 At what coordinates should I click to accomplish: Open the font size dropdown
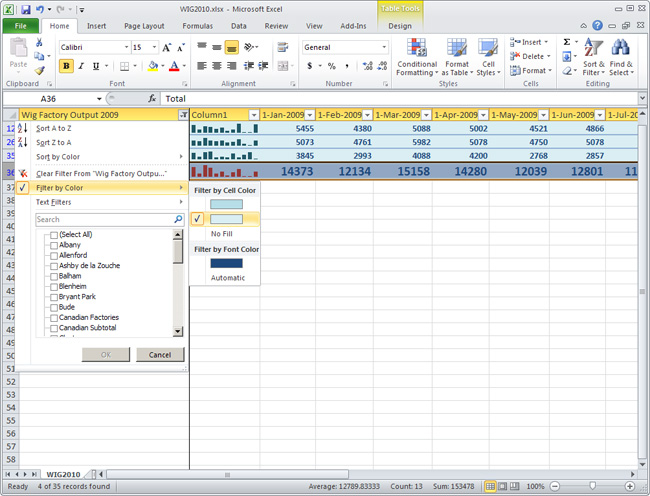pyautogui.click(x=154, y=47)
